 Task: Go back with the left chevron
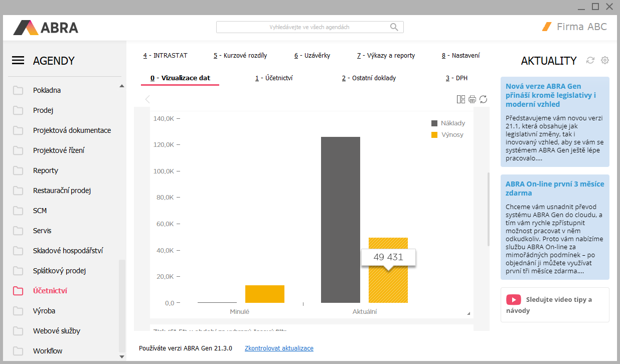pos(147,99)
